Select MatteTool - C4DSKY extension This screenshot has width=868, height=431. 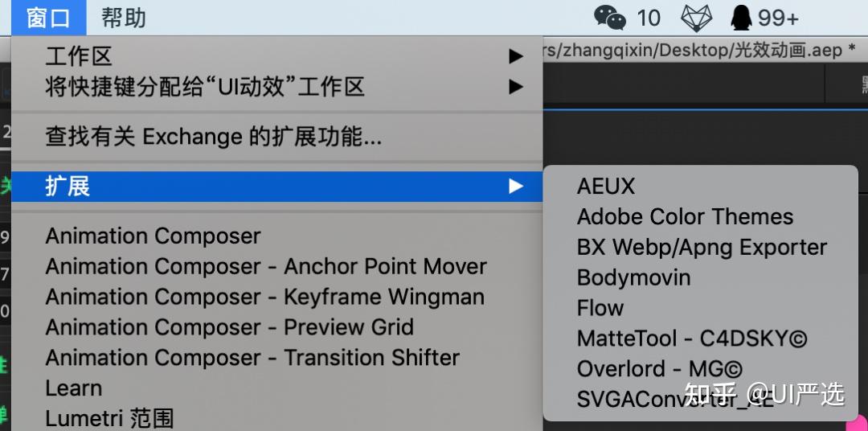(x=692, y=339)
